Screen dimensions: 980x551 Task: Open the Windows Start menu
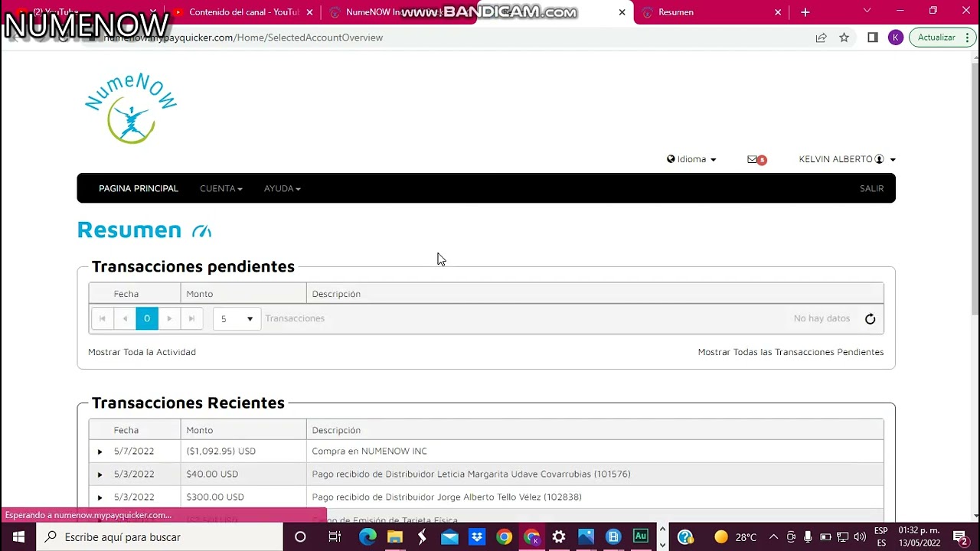pyautogui.click(x=18, y=537)
